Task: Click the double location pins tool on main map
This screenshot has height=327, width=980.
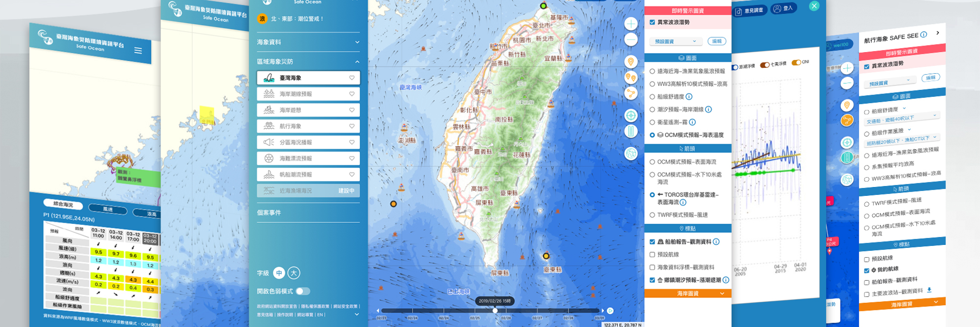Action: (631, 78)
